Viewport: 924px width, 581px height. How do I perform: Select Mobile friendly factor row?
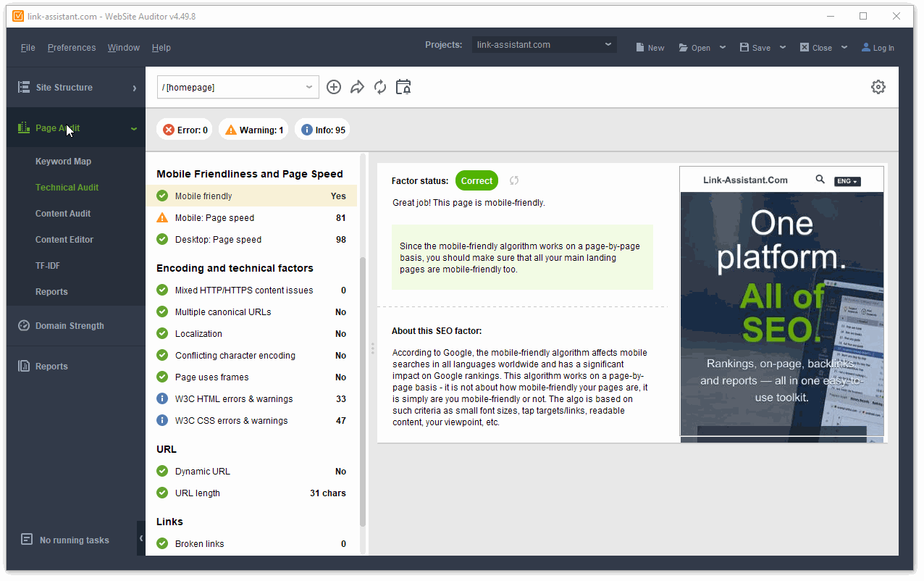coord(251,196)
